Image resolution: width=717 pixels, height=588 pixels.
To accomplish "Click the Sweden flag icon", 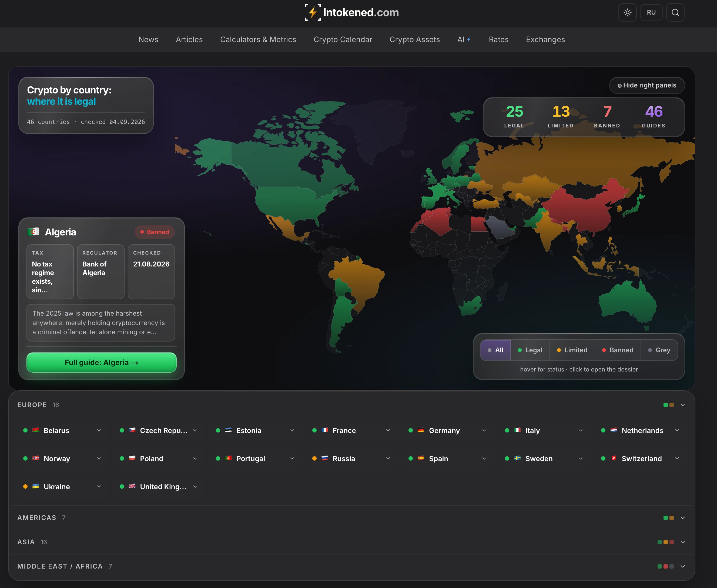I will click(x=517, y=458).
